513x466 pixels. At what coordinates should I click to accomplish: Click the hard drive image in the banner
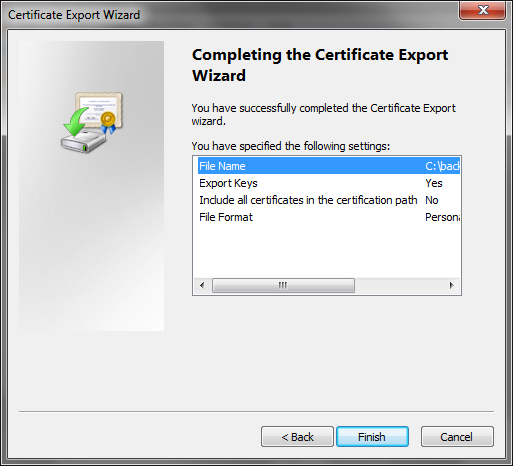coord(83,141)
